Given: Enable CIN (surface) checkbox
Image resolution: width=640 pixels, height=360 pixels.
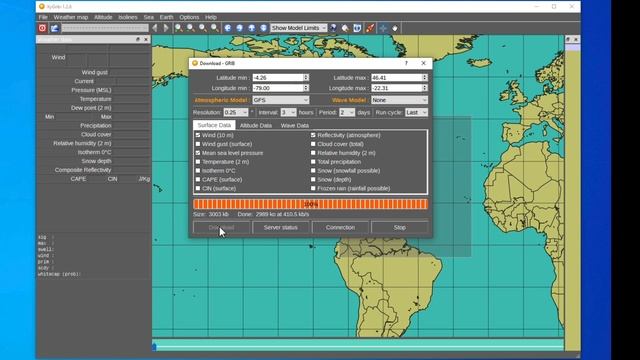Looking at the screenshot, I should [x=198, y=188].
